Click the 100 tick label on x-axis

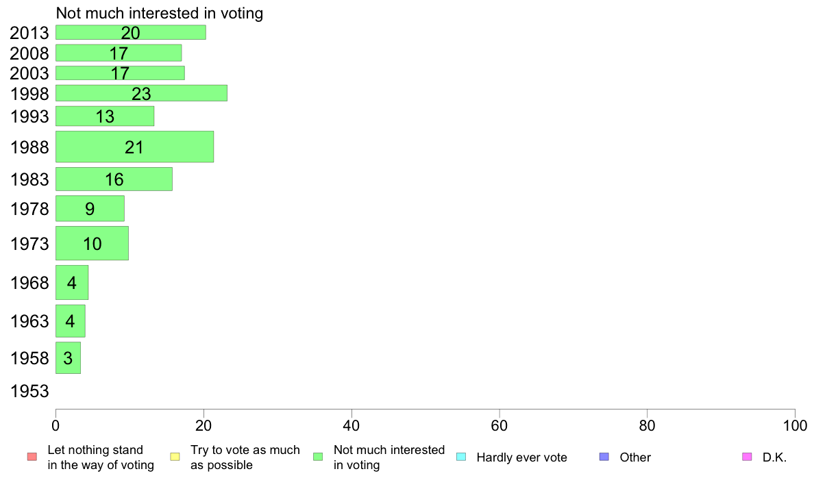pos(795,426)
